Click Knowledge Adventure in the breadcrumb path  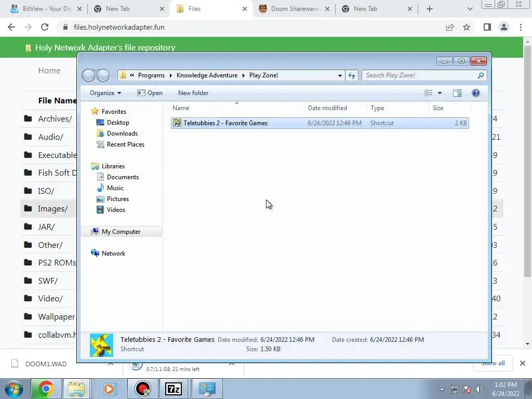point(207,75)
